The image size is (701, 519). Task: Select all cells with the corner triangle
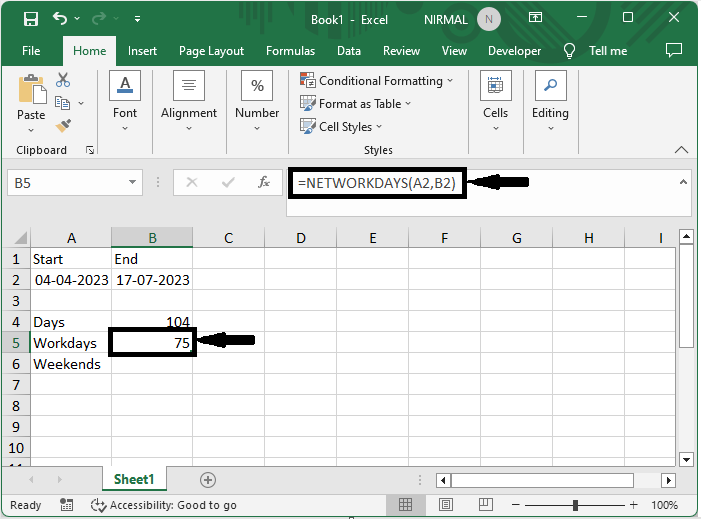click(21, 237)
